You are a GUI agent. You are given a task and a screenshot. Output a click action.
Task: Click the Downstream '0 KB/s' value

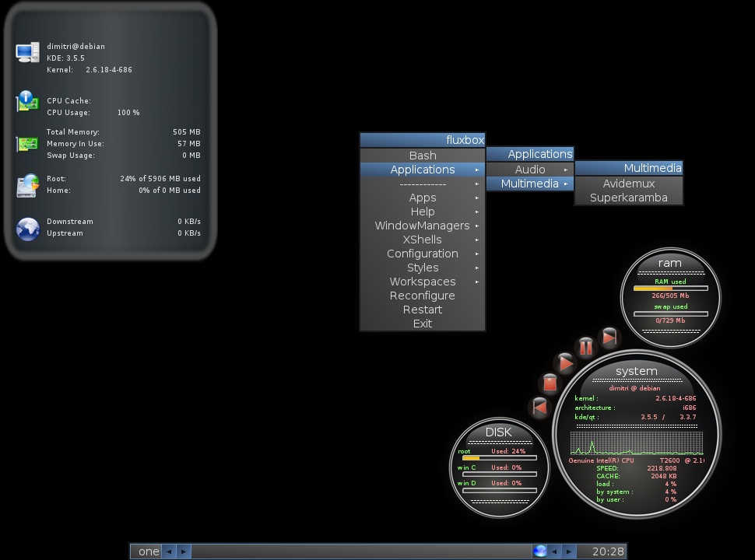coord(188,222)
